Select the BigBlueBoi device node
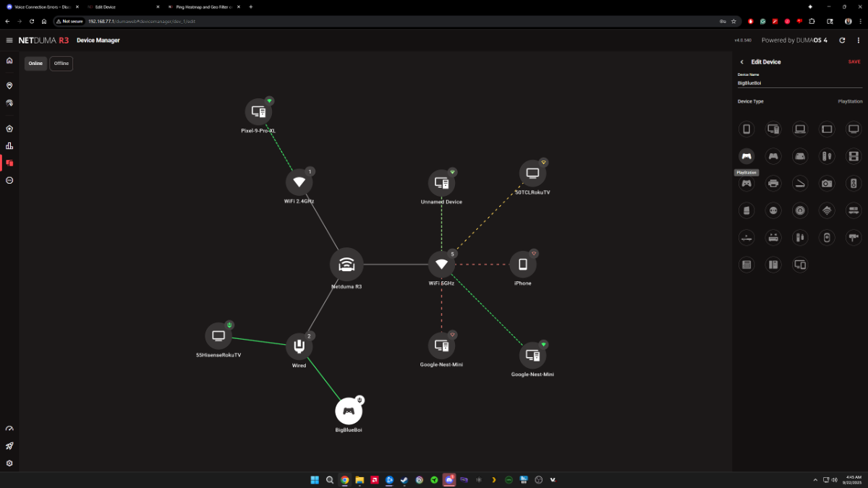Image resolution: width=868 pixels, height=488 pixels. [349, 411]
